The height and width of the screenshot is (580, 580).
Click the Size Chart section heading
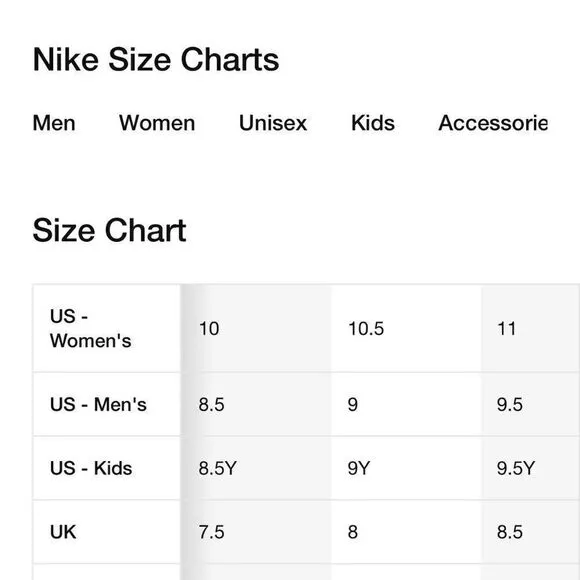109,230
